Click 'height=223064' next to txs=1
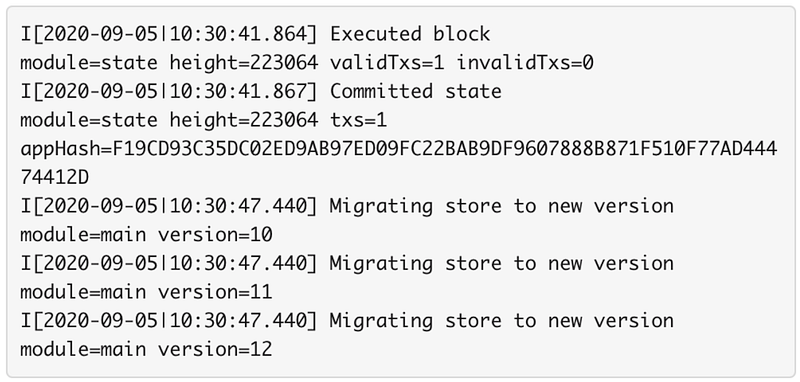Image resolution: width=800 pixels, height=382 pixels. (244, 120)
